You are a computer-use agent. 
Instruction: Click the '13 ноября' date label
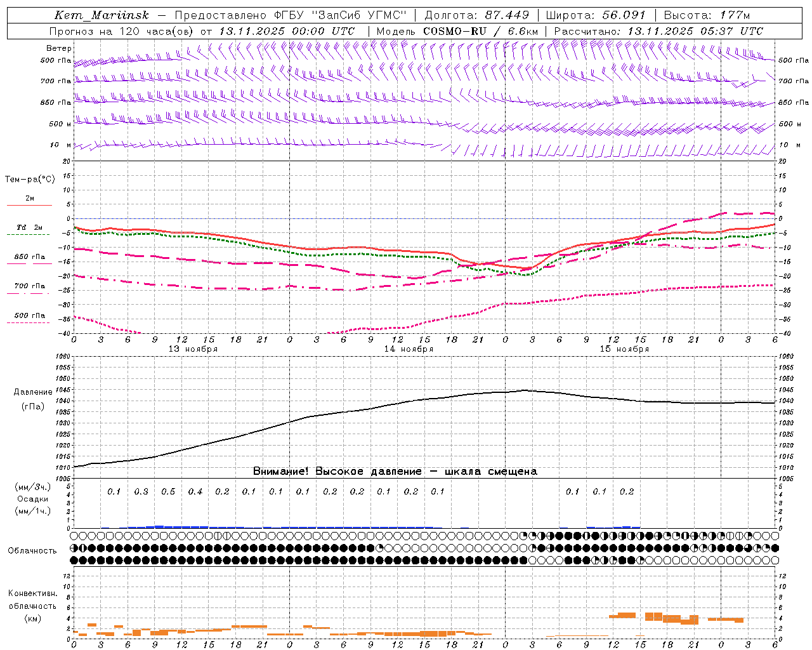(193, 349)
